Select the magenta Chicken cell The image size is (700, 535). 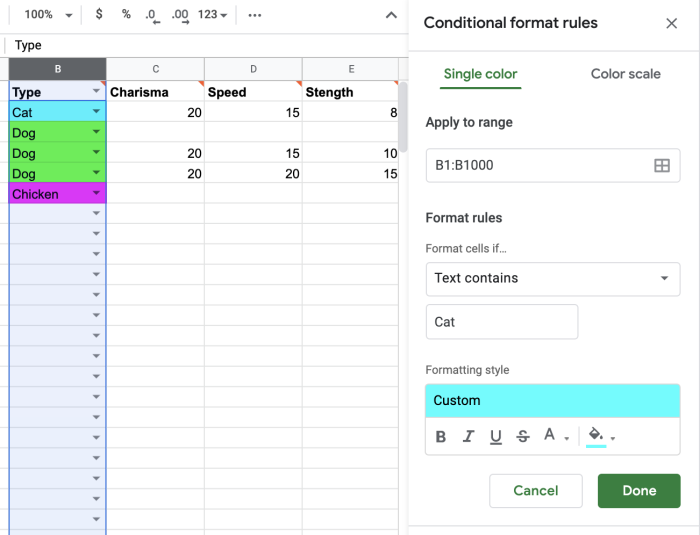coord(57,194)
